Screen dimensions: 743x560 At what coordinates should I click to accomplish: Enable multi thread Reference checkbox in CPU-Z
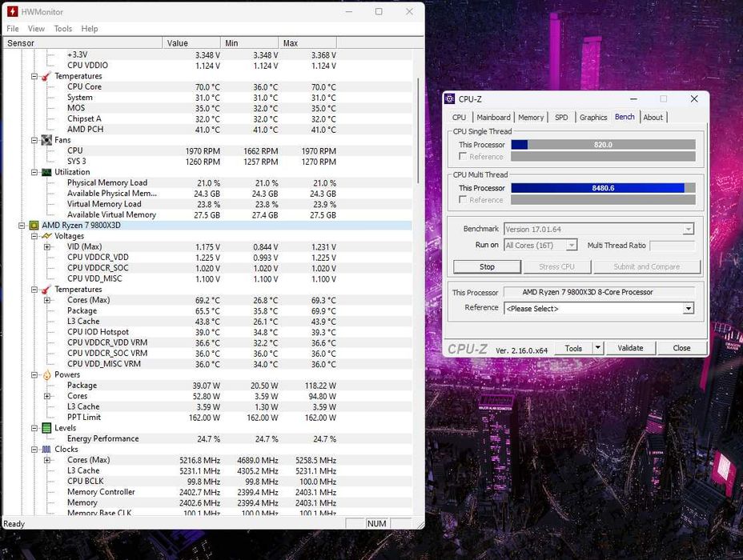[x=463, y=200]
